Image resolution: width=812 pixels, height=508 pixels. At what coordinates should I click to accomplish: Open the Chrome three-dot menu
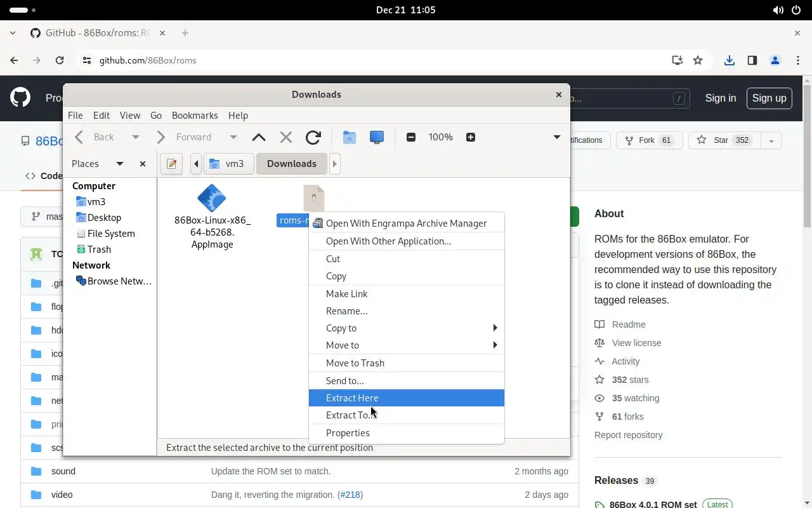pos(798,60)
